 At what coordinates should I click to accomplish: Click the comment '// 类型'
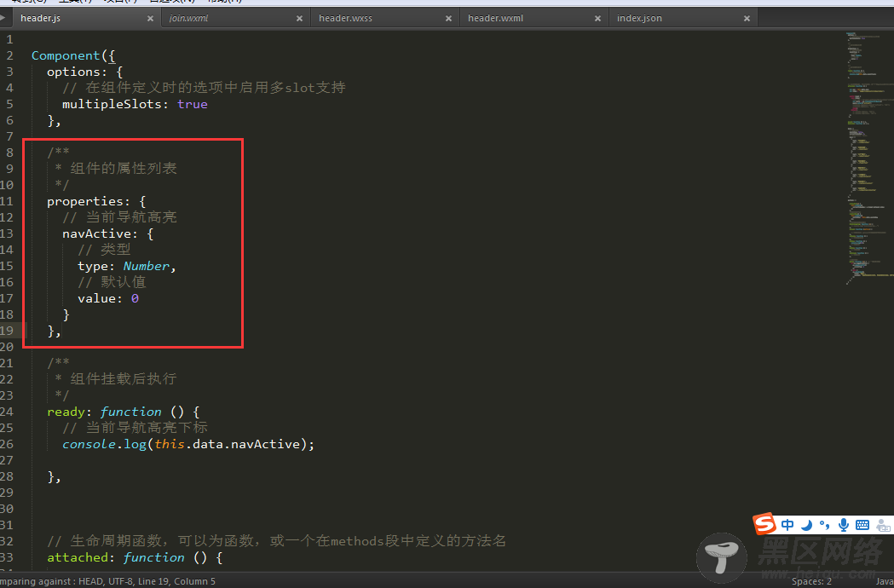click(x=104, y=250)
